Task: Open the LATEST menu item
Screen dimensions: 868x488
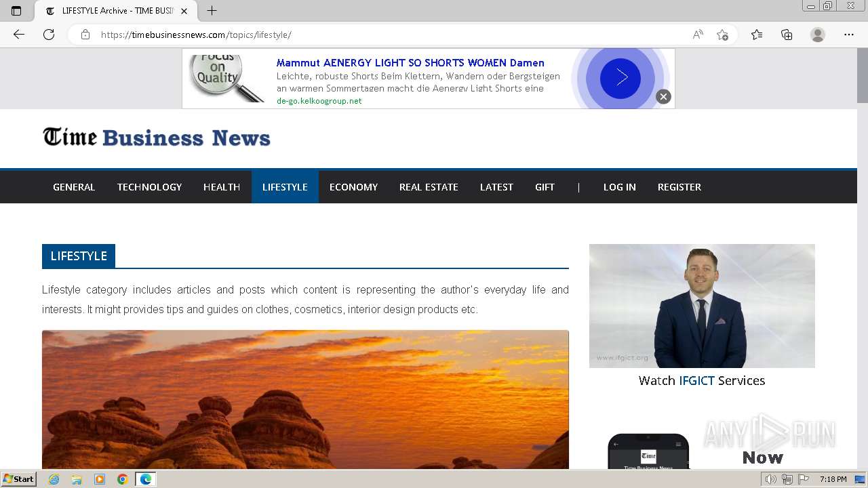Action: (x=496, y=187)
